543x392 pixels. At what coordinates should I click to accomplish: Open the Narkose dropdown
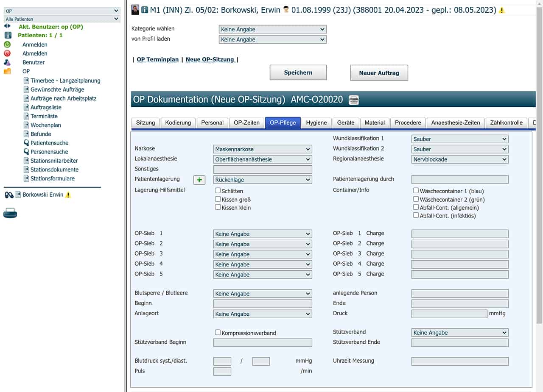click(262, 149)
